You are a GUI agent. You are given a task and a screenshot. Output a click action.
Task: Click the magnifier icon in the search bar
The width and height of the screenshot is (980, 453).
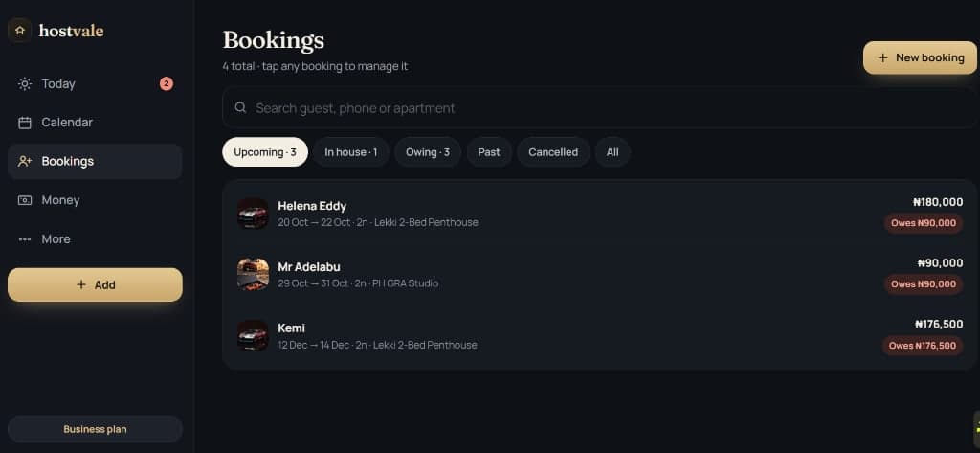(240, 107)
